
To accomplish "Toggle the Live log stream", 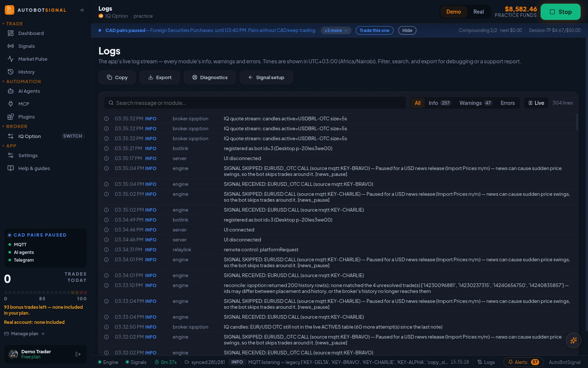I will [536, 103].
